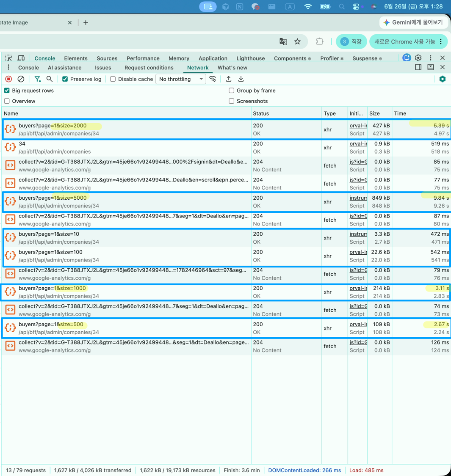Open the network filter icon
The width and height of the screenshot is (451, 476).
[37, 79]
